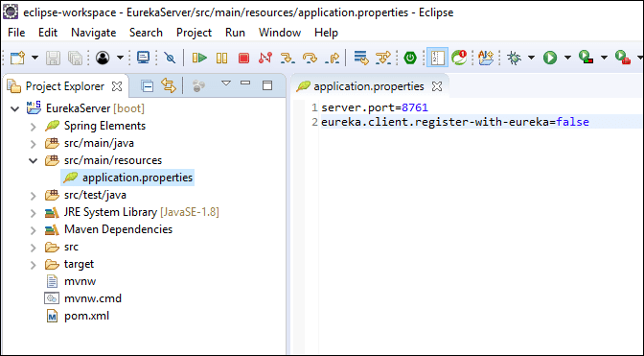
Task: Click the red Terminate icon
Action: coord(243,58)
